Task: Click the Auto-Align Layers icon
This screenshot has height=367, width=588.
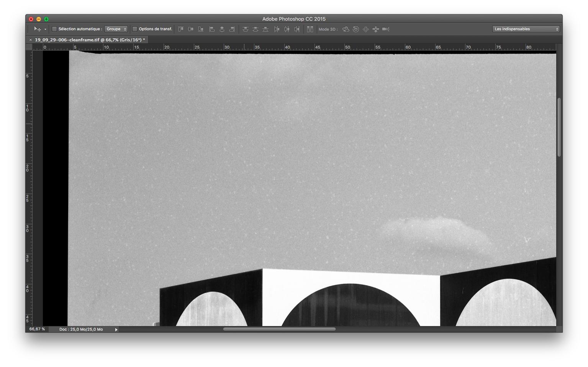Action: pyautogui.click(x=310, y=29)
